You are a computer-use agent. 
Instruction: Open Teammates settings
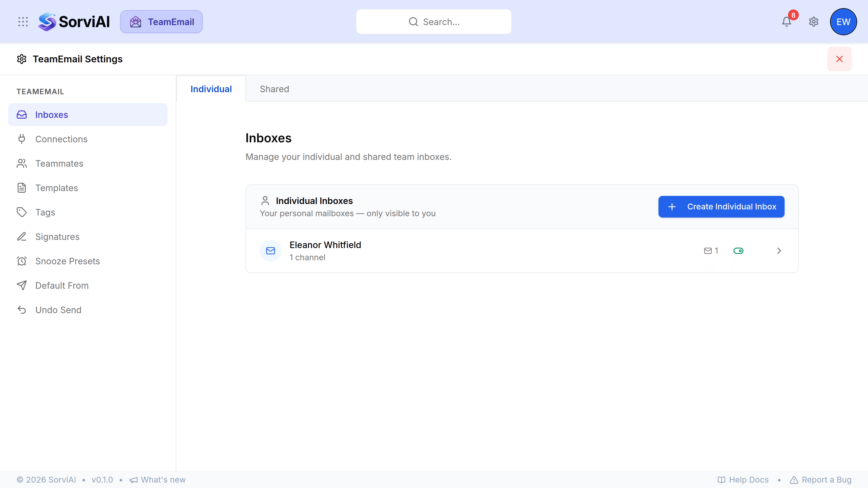point(88,163)
